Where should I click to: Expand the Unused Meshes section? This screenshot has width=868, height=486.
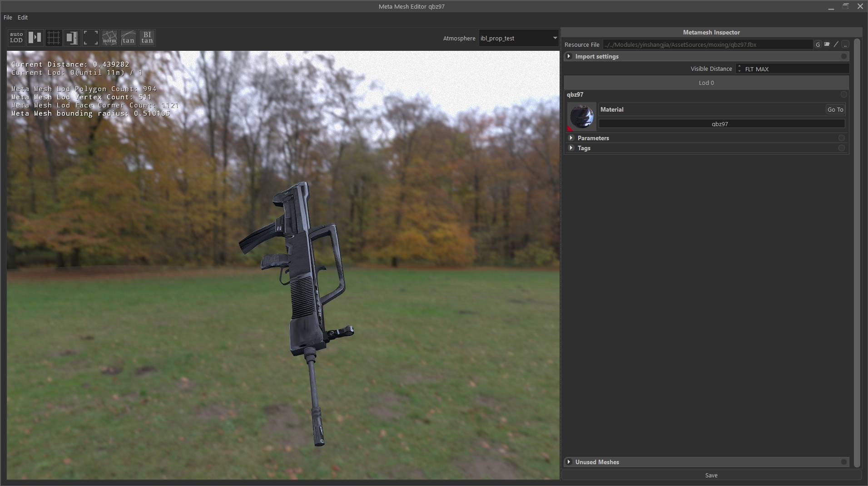pos(569,462)
